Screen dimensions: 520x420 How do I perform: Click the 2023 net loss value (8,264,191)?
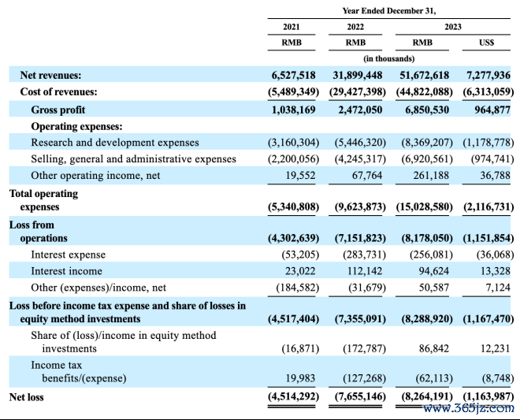click(425, 397)
